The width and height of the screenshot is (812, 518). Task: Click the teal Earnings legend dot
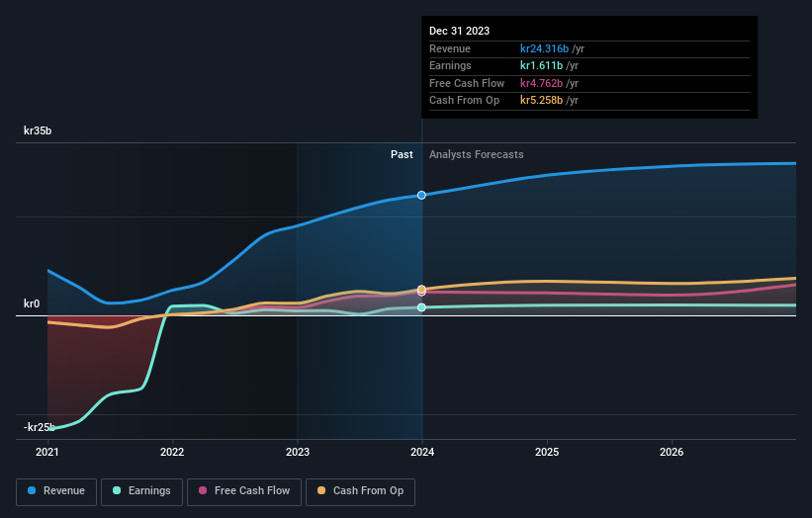[x=117, y=490]
